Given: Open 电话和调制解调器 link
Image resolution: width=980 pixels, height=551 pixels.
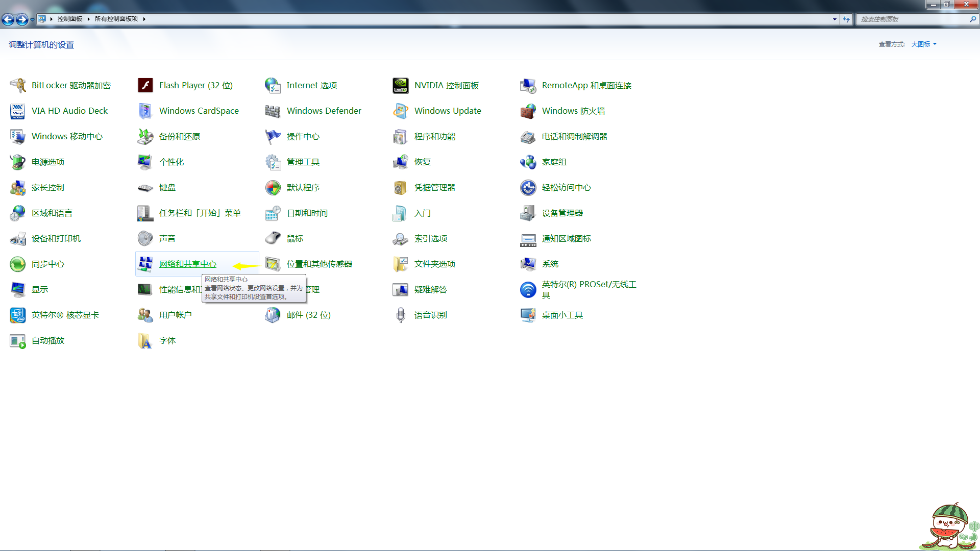Looking at the screenshot, I should click(575, 136).
